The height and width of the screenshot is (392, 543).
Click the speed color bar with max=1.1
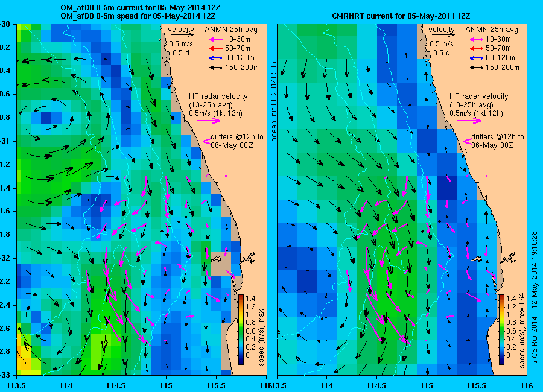click(x=241, y=330)
